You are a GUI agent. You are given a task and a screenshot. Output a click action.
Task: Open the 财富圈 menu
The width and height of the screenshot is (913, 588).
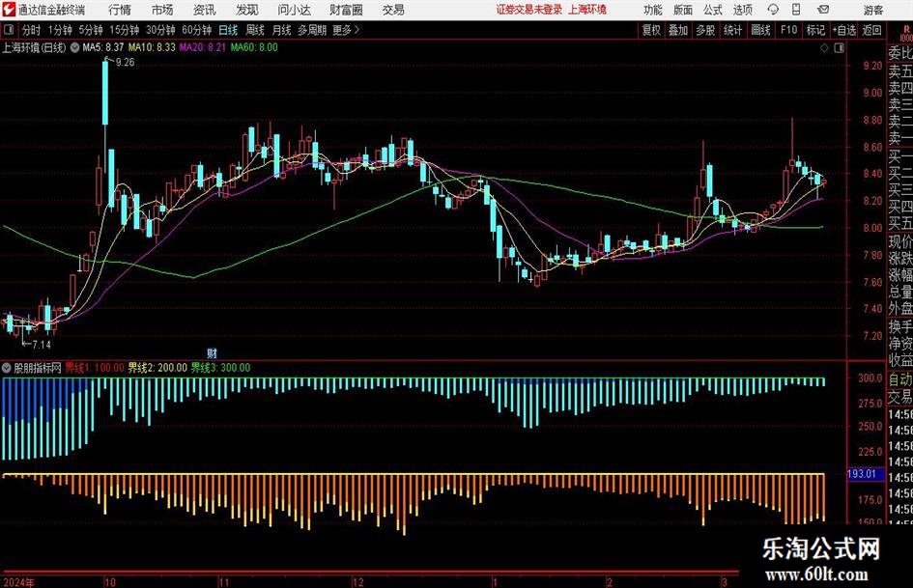[347, 10]
